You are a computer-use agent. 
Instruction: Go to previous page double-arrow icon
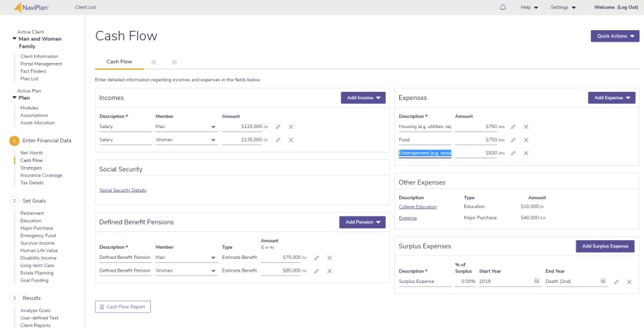pos(154,62)
